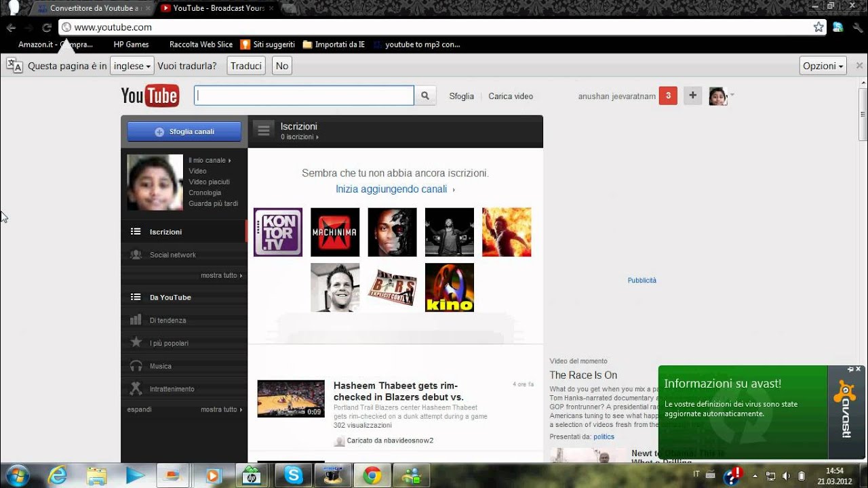Open Carica video link
The image size is (868, 488).
pos(511,96)
